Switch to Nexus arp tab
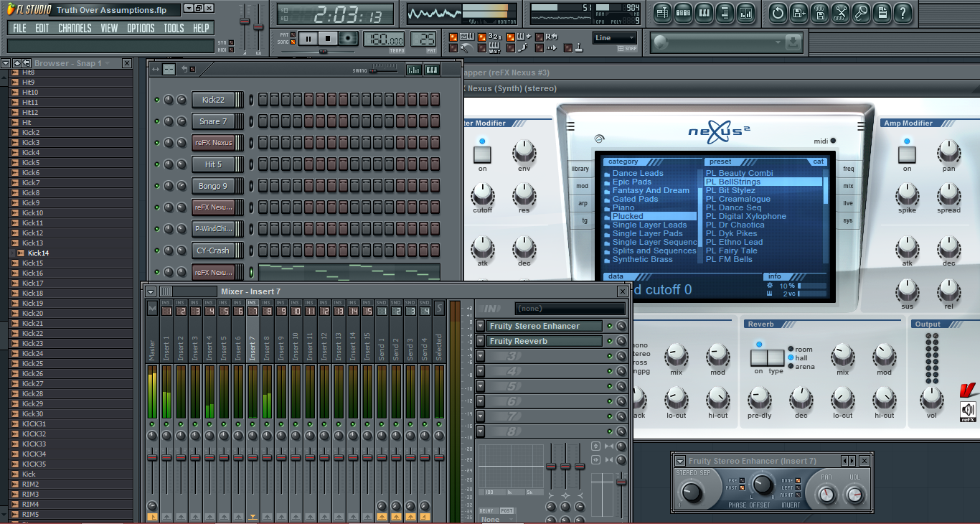Screen dimensions: 980x524 pyautogui.click(x=583, y=203)
